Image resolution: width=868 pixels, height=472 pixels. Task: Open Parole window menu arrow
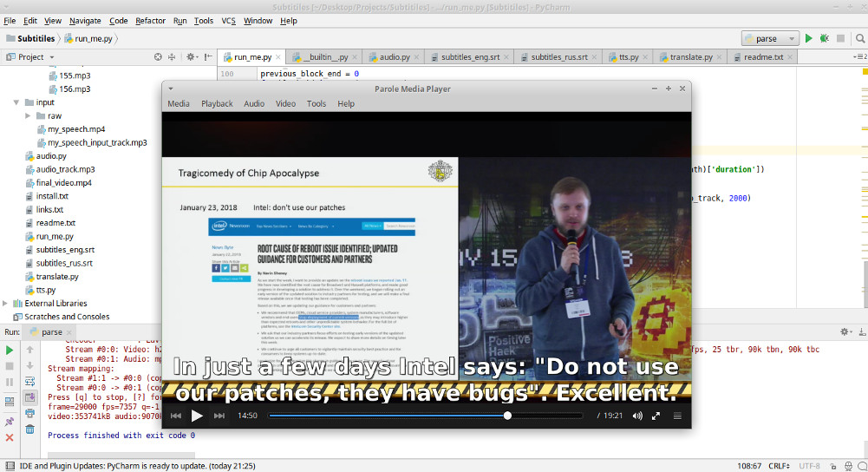coord(171,88)
